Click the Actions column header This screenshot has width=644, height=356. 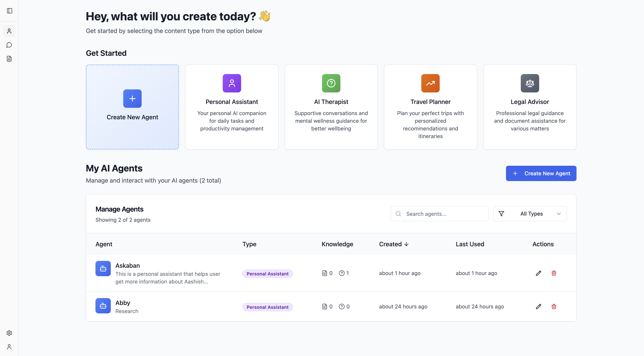click(543, 244)
